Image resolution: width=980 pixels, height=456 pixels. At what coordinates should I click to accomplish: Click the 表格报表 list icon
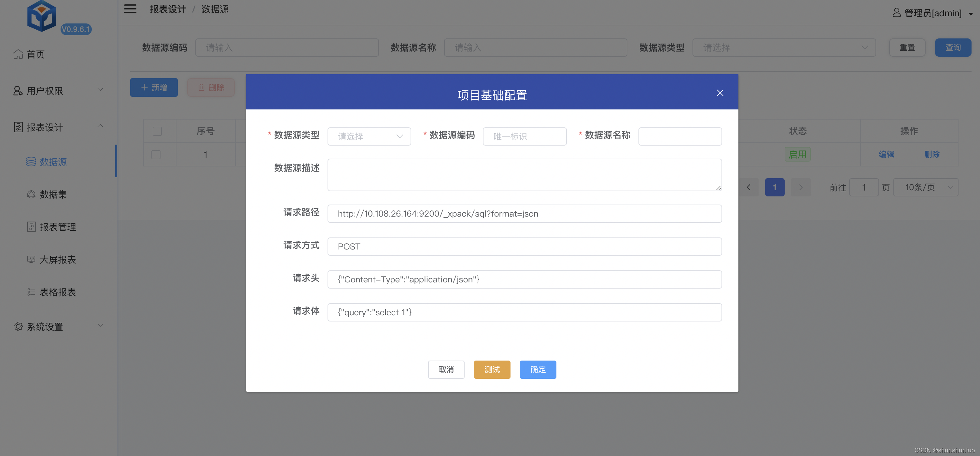coord(31,292)
